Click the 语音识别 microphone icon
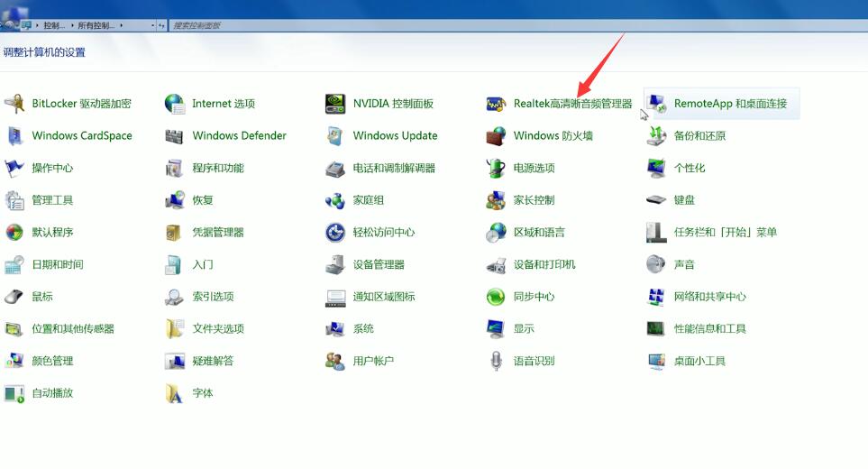This screenshot has height=469, width=868. tap(496, 361)
